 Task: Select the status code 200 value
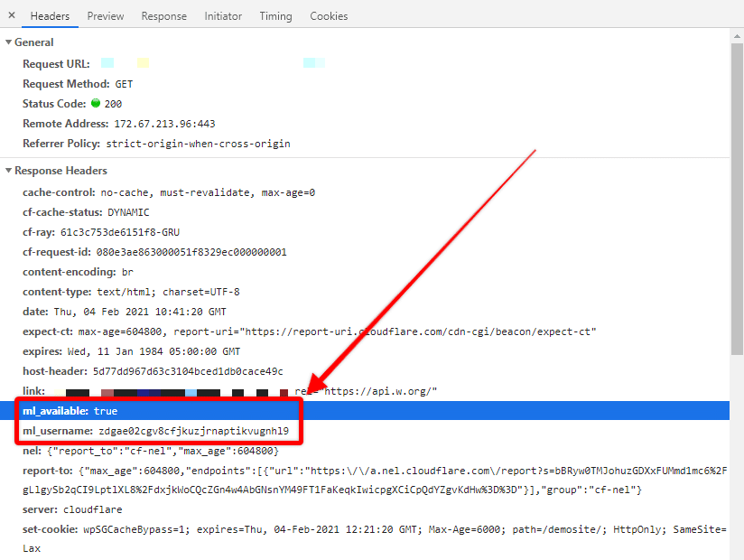coord(114,105)
